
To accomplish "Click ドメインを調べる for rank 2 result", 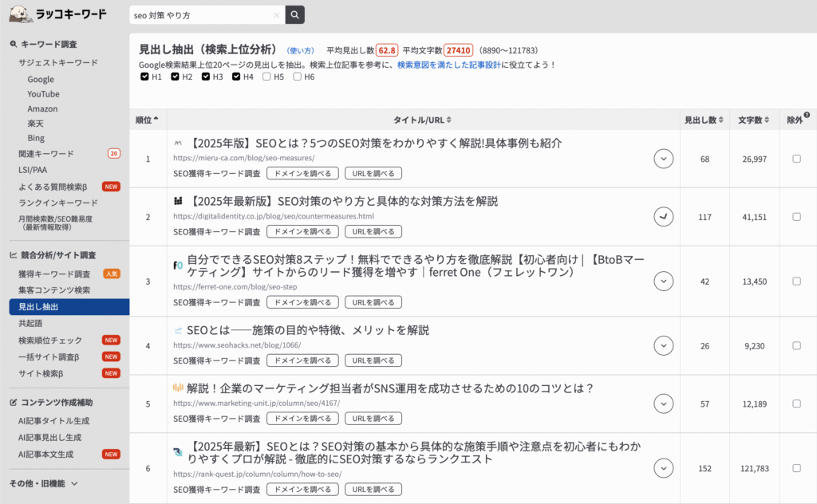I will [302, 231].
